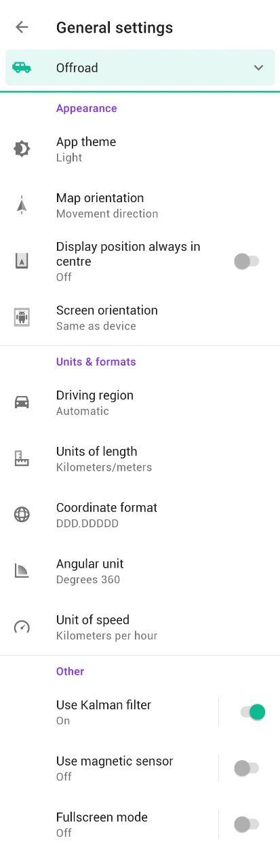Select the App theme brightness icon
The width and height of the screenshot is (280, 868).
pyautogui.click(x=22, y=149)
